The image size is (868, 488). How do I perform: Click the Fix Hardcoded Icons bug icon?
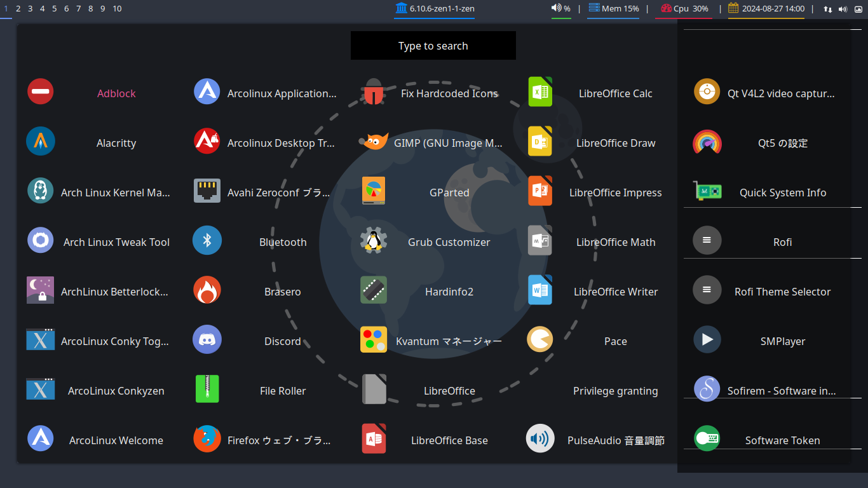tap(374, 91)
